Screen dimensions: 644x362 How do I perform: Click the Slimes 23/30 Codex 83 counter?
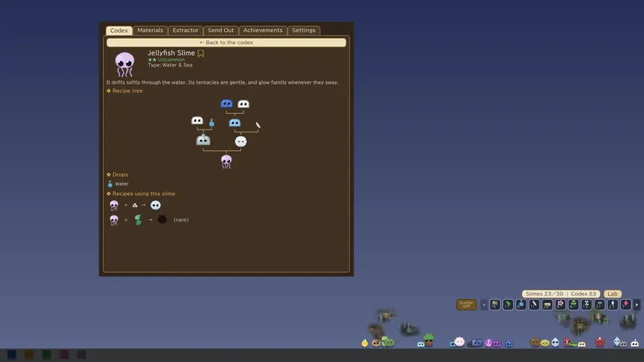click(561, 294)
